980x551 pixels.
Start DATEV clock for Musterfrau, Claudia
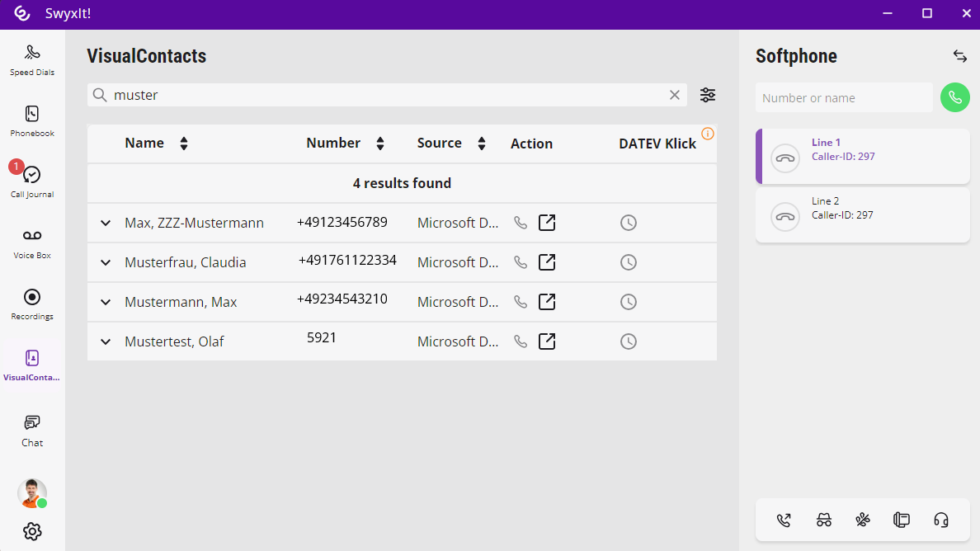pos(628,262)
